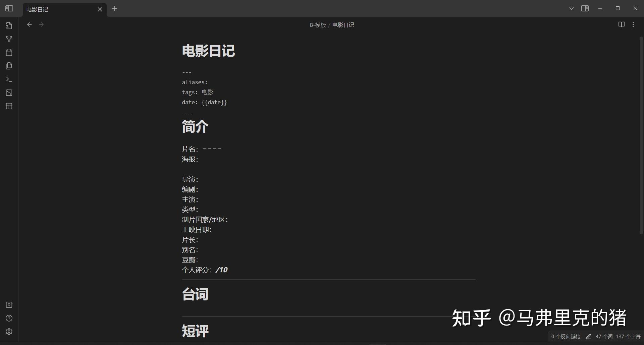The width and height of the screenshot is (644, 345).
Task: Create a new tab with the plus icon
Action: point(115,9)
